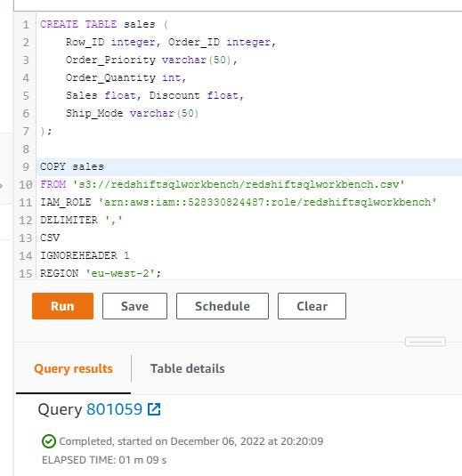Click the IAM_ROLE arn string
The height and width of the screenshot is (476, 462).
click(x=268, y=202)
